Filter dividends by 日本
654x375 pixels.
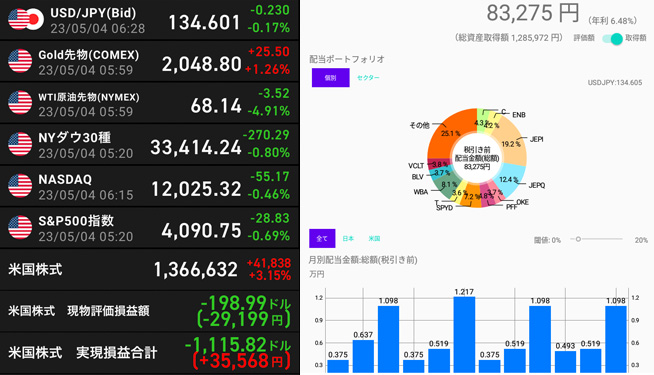coord(348,239)
